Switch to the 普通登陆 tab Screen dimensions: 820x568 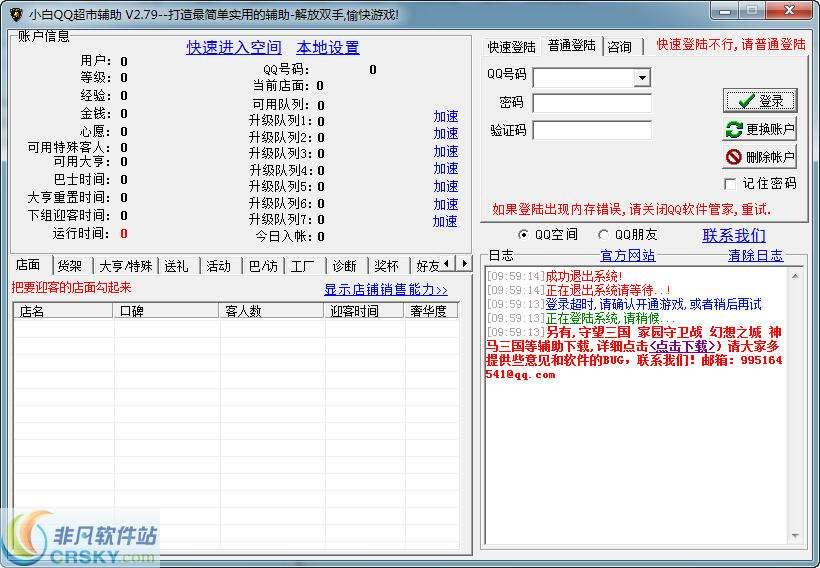click(572, 46)
